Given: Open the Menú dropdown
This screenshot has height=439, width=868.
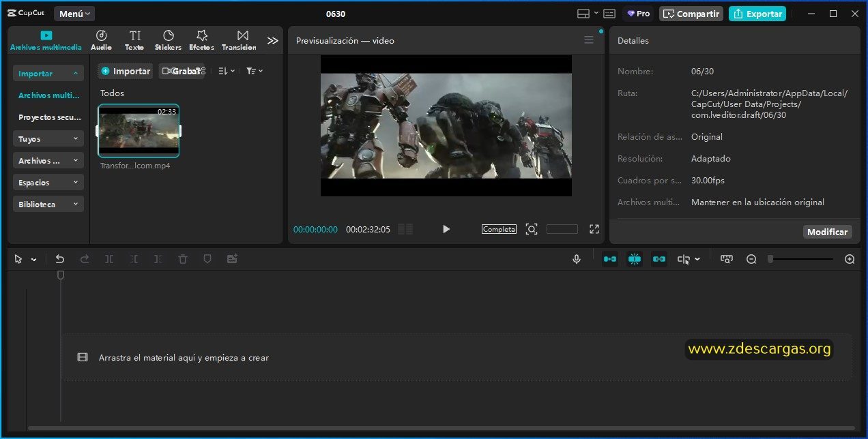Looking at the screenshot, I should [x=74, y=14].
